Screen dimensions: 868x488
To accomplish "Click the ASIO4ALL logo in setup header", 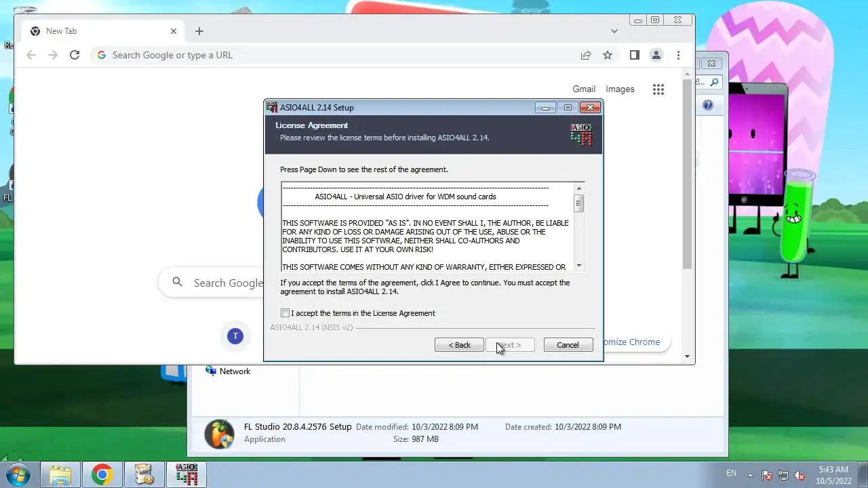I will pyautogui.click(x=581, y=134).
